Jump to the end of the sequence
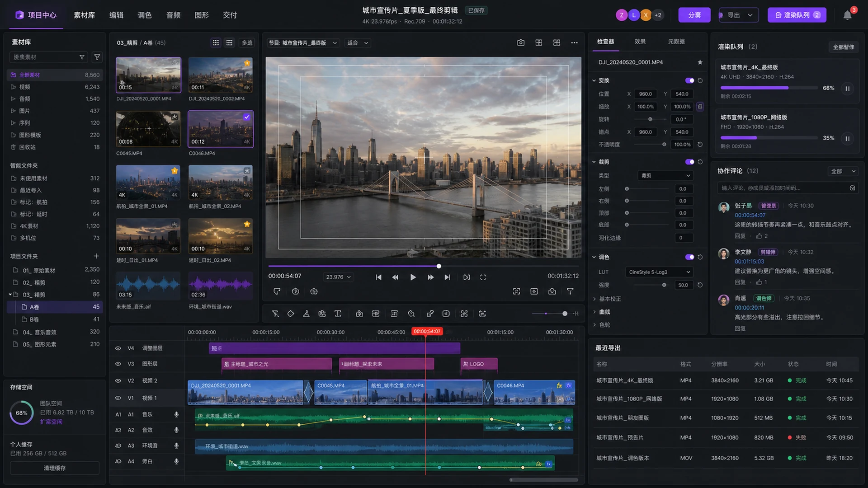Image resolution: width=868 pixels, height=488 pixels. pos(447,277)
